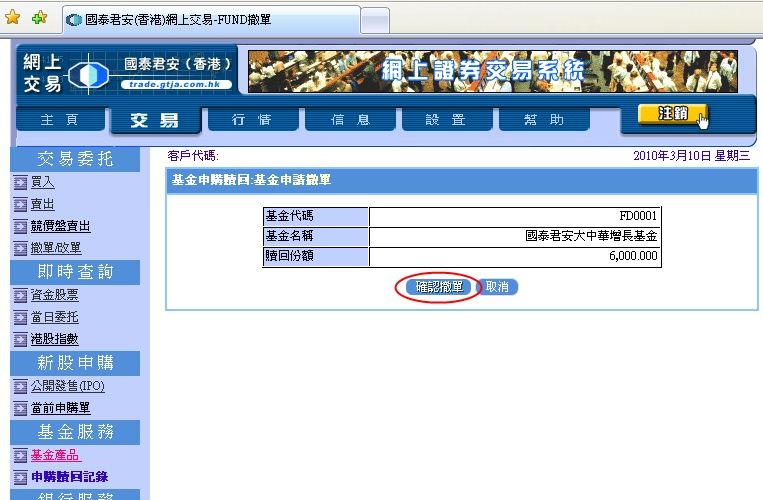Click the date text 2010年3月10日 星期三

[x=691, y=156]
